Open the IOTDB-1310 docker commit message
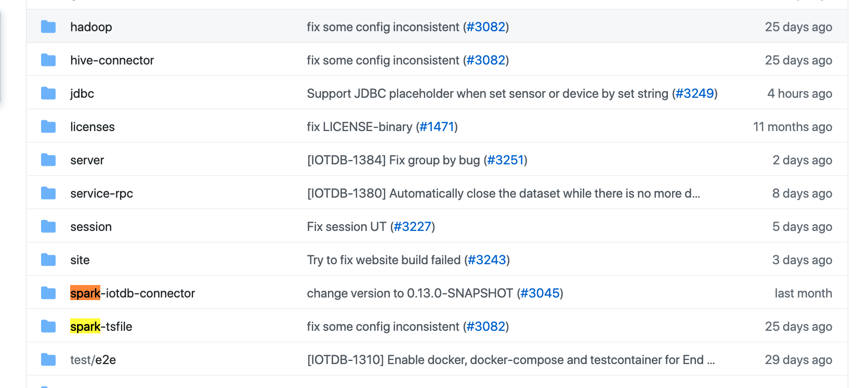The image size is (868, 388). point(510,360)
